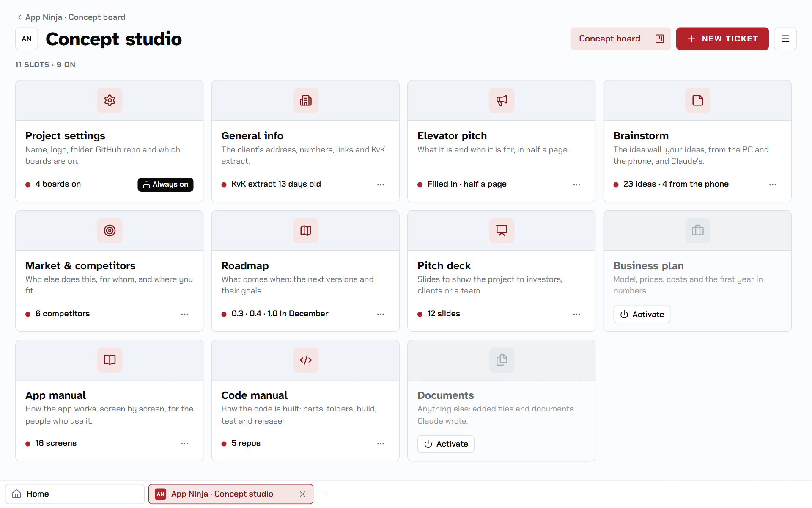812x508 pixels.
Task: Click the Documents copy-files icon
Action: (x=502, y=360)
